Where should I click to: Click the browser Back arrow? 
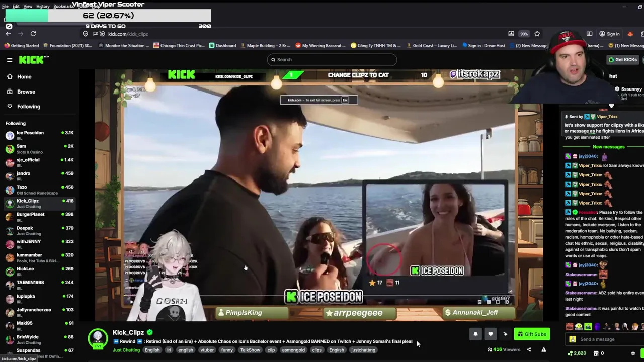click(8, 34)
